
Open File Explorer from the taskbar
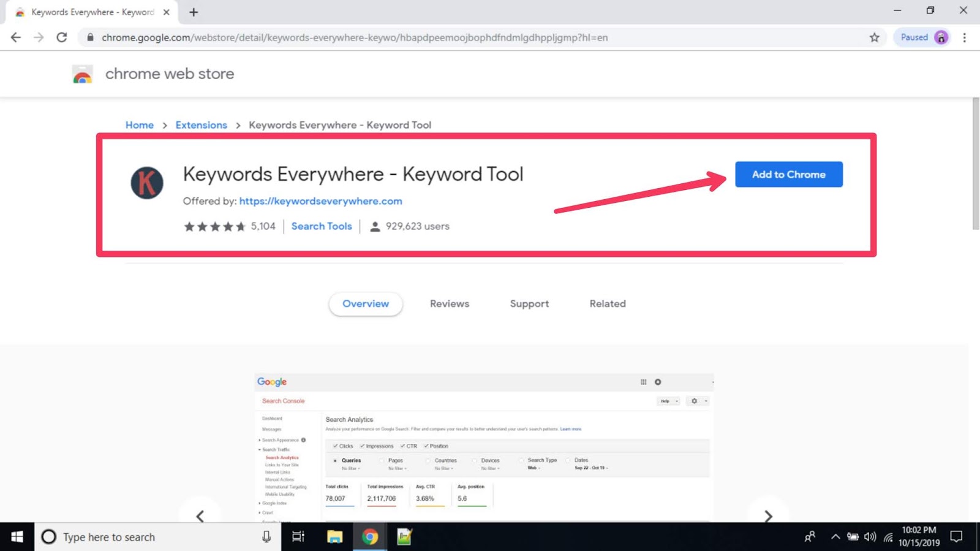(x=334, y=537)
